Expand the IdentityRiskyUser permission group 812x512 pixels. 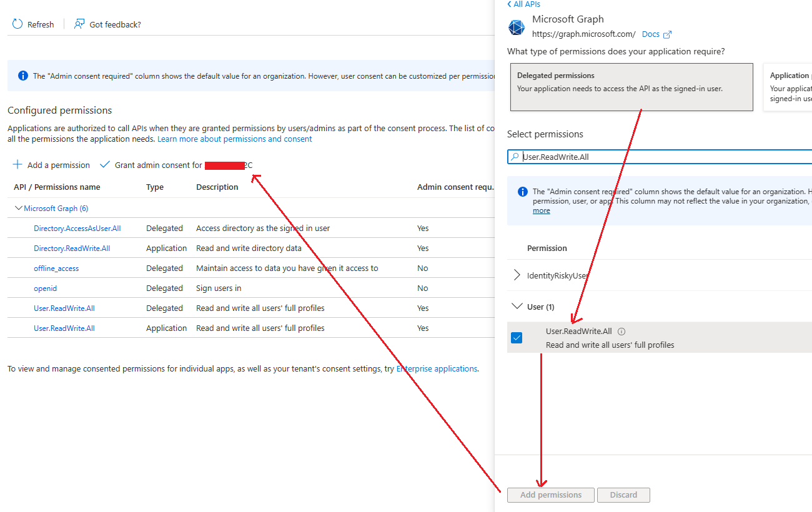516,275
